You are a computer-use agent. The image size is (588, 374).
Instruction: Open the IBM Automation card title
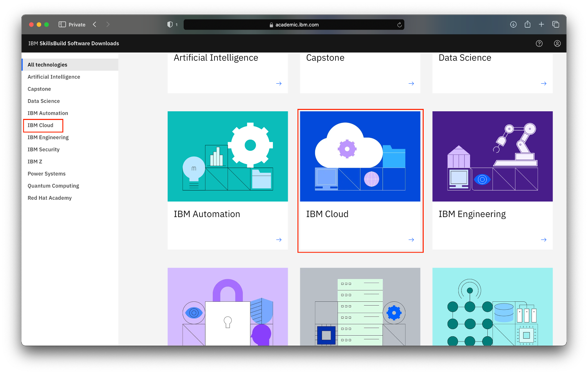click(x=207, y=214)
